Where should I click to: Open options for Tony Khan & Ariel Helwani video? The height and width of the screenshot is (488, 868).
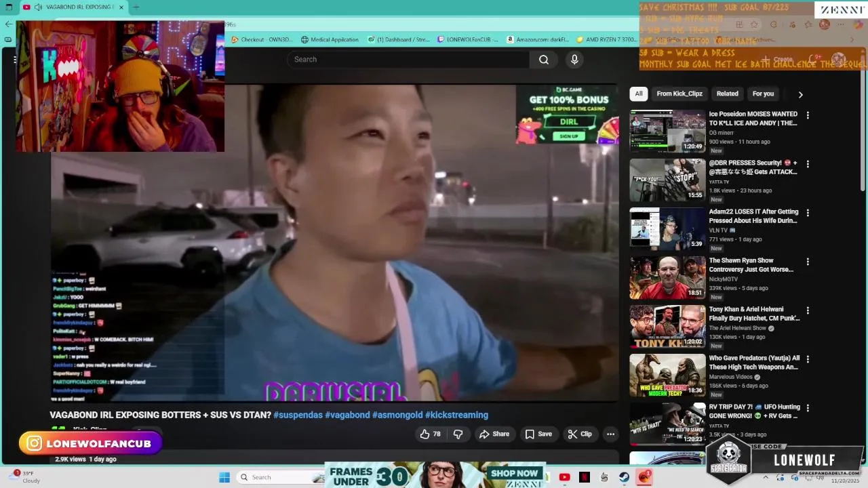(808, 310)
